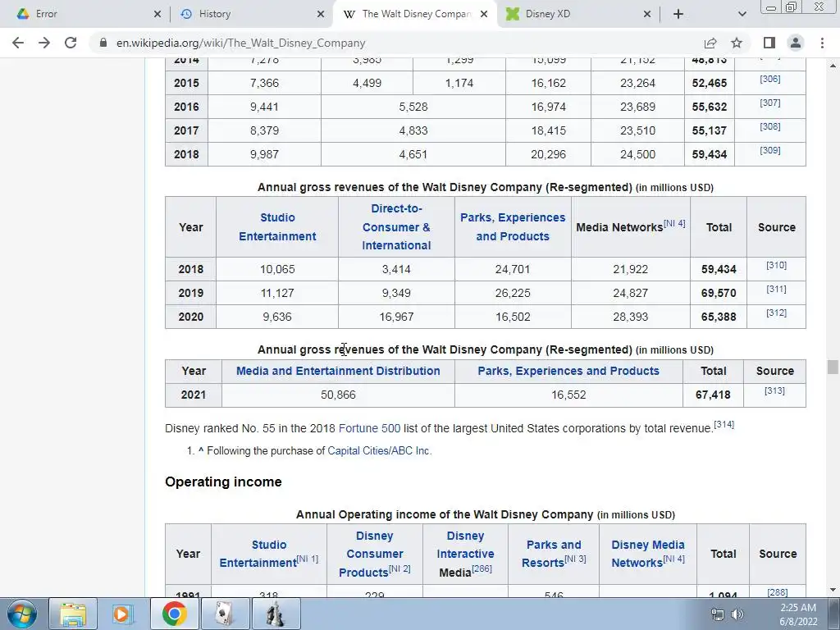Click the scrollbar up arrow
840x630 pixels.
(832, 66)
